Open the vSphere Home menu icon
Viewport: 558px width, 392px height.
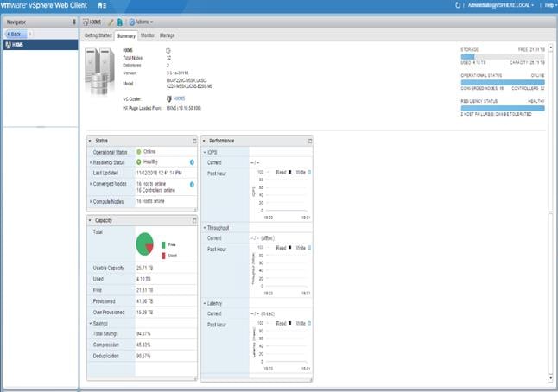tap(102, 5)
